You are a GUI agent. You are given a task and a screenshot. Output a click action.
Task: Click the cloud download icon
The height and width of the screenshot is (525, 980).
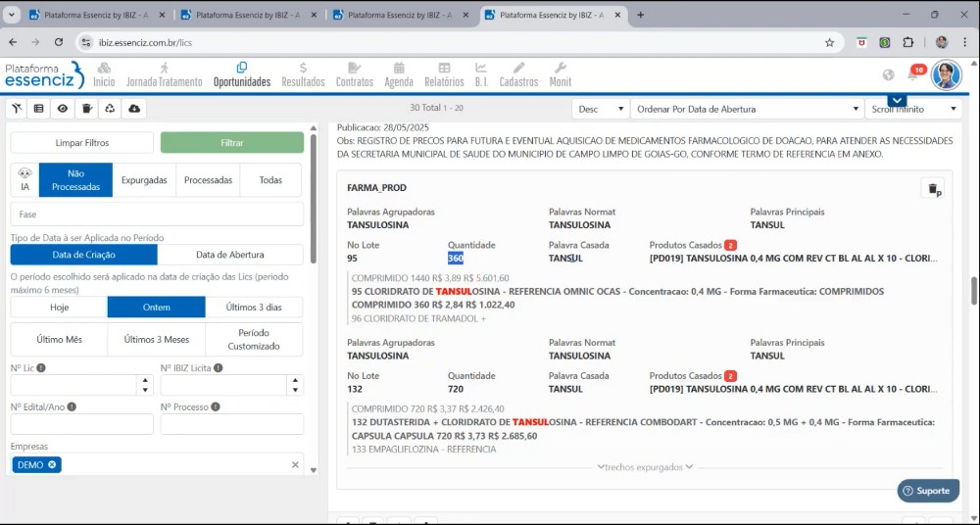134,109
